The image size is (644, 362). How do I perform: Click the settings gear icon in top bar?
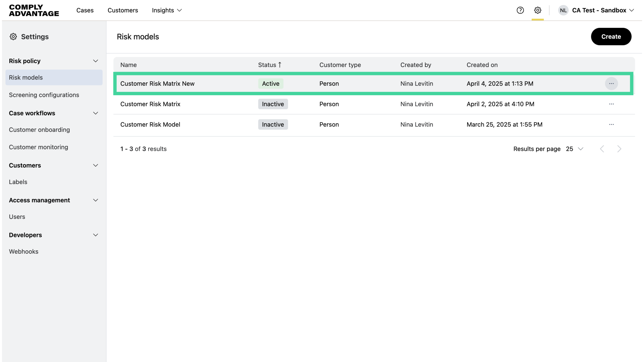(538, 10)
